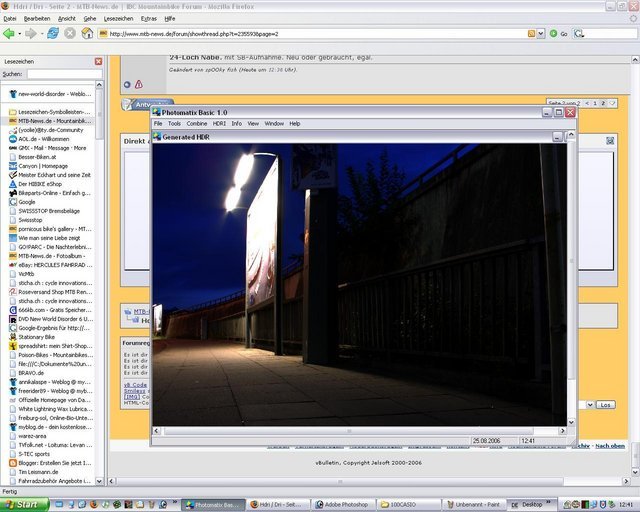Click the show desktop quick launch icon
The height and width of the screenshot is (512, 640).
(59, 505)
